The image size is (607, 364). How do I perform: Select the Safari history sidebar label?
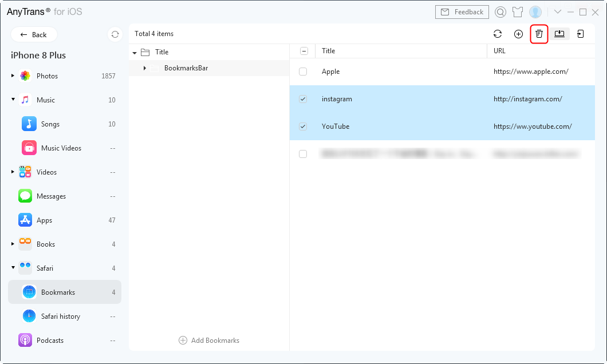click(x=61, y=316)
